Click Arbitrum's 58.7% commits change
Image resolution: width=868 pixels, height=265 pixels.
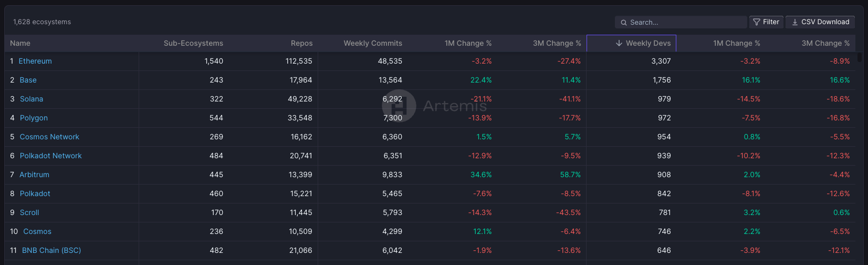571,175
